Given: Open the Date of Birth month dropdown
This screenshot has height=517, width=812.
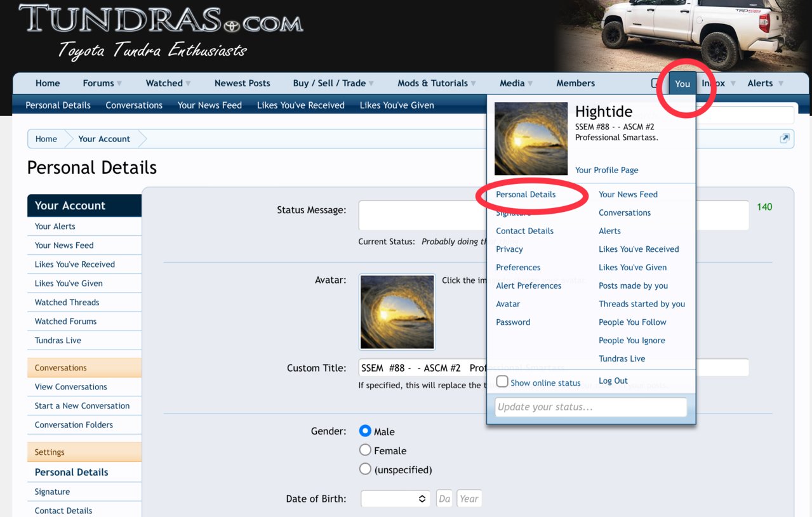Looking at the screenshot, I should click(396, 499).
